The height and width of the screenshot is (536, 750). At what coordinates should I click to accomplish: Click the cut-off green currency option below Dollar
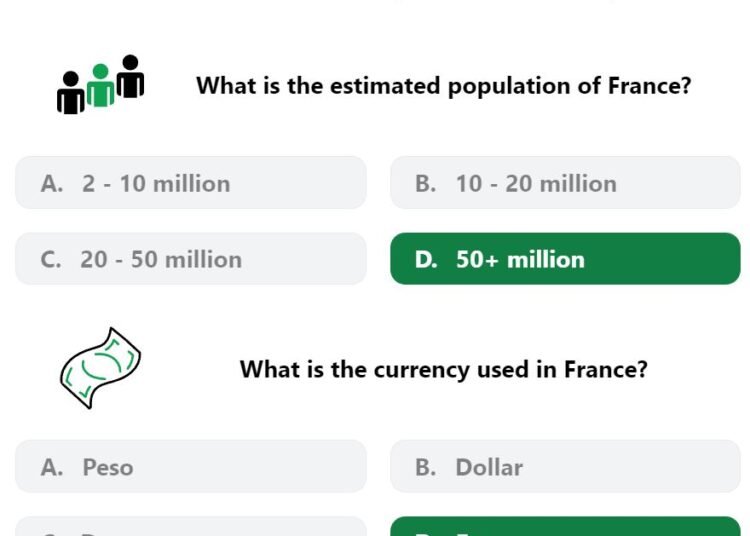pyautogui.click(x=565, y=526)
